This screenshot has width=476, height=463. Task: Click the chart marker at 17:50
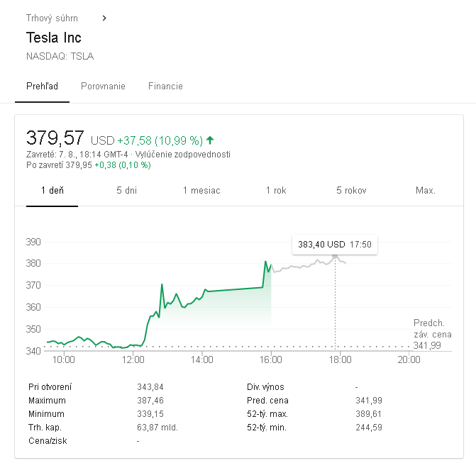click(x=335, y=257)
